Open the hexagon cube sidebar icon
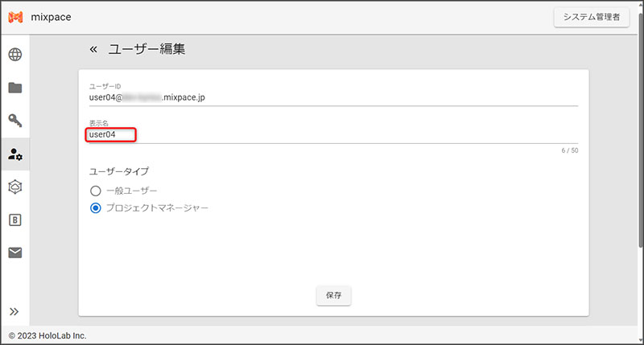Viewport: 644px width, 345px height. [14, 187]
